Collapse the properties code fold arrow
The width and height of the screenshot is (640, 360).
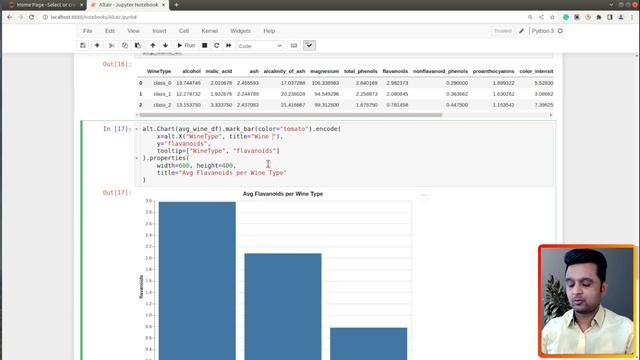(137, 158)
